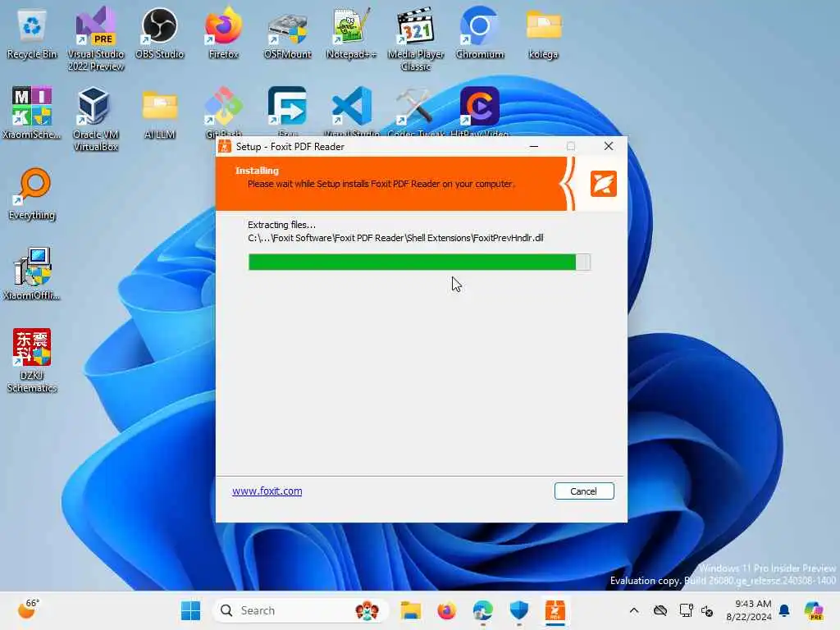
Task: Open Notepad++ desktop shortcut
Action: [x=351, y=34]
